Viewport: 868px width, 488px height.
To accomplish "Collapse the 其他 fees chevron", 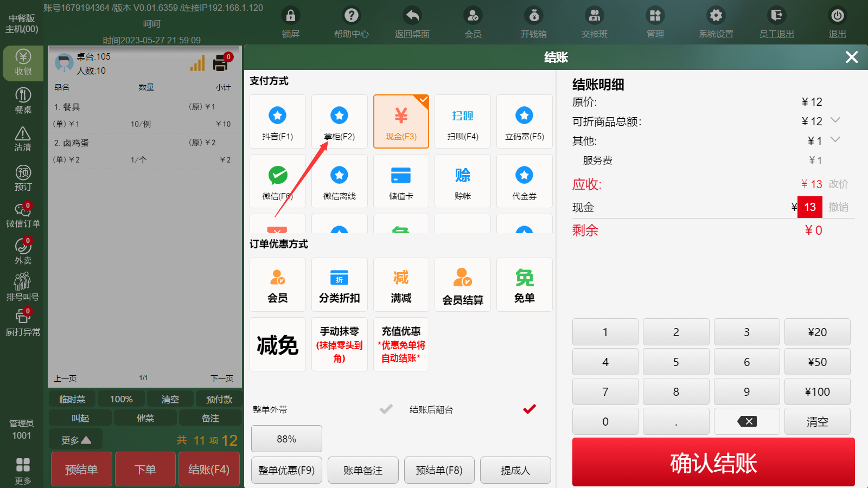I will pyautogui.click(x=835, y=140).
